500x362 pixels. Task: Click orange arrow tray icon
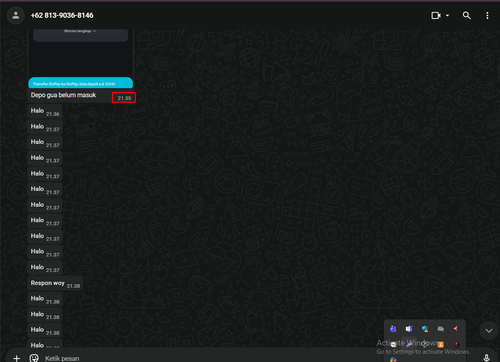[x=456, y=329]
